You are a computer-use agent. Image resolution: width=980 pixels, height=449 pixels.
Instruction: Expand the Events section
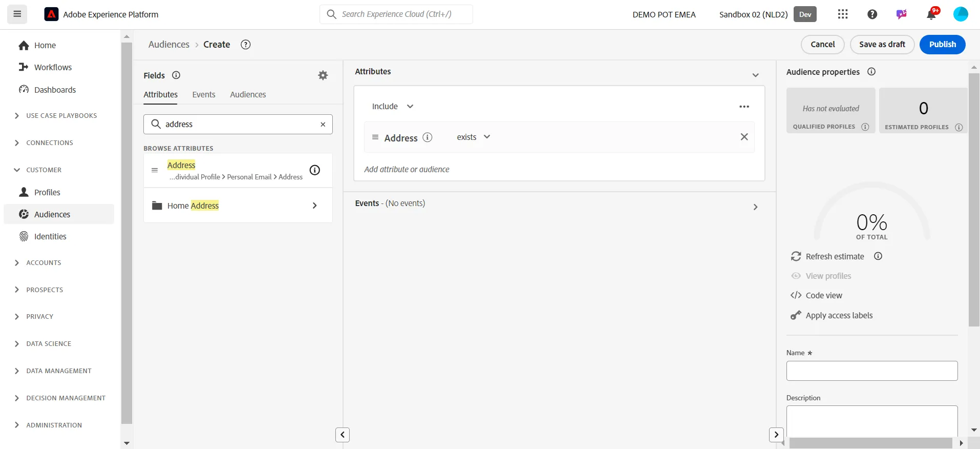pyautogui.click(x=755, y=207)
